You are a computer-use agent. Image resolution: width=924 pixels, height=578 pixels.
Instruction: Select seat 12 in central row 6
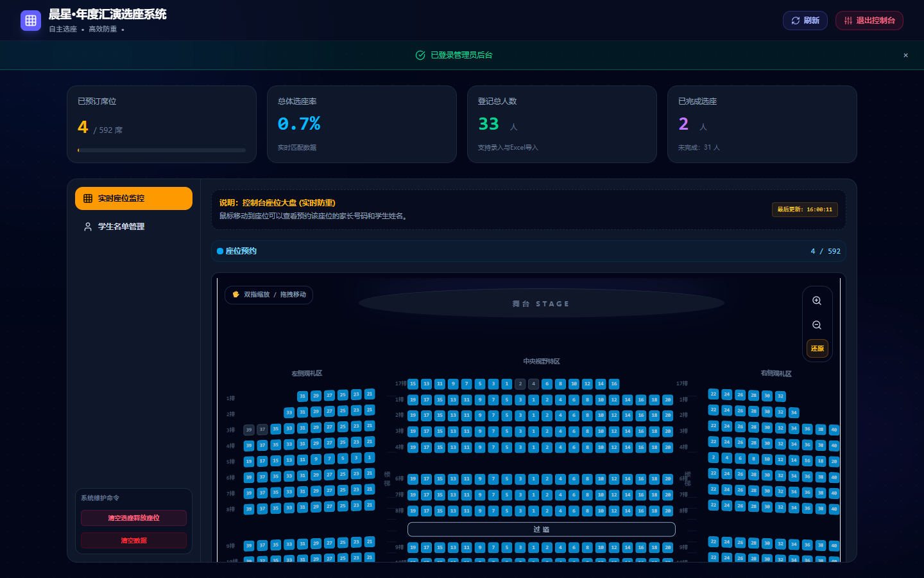(x=614, y=479)
